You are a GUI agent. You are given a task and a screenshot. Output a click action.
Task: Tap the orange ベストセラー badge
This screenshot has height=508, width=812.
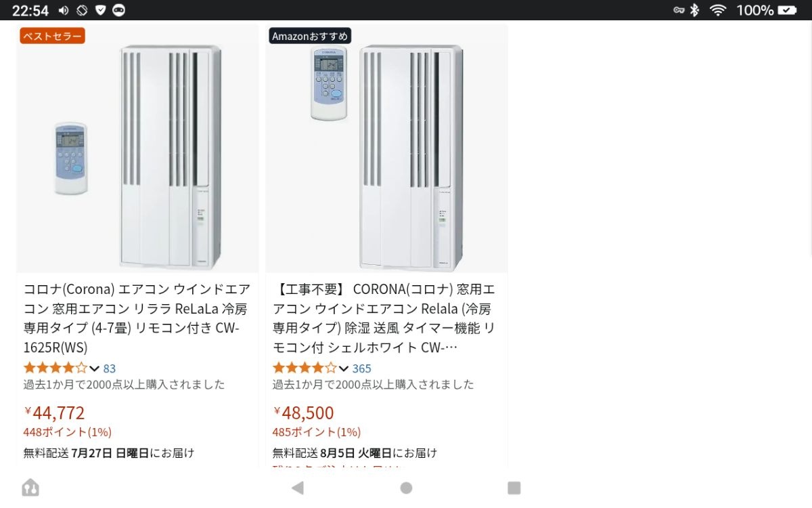point(52,36)
